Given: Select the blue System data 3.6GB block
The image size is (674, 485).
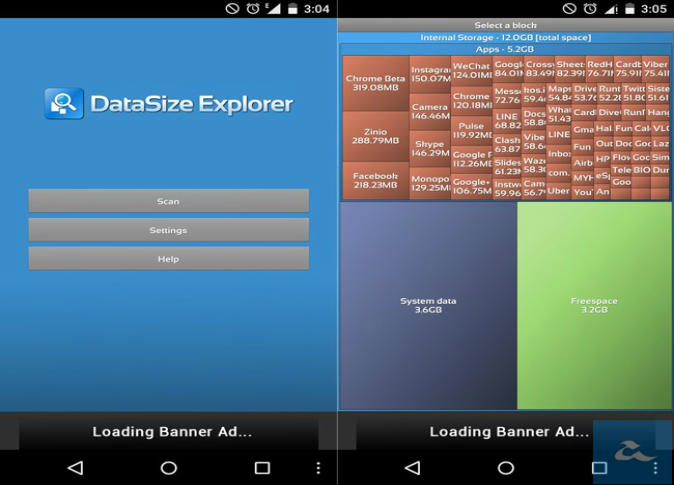Looking at the screenshot, I should pos(428,305).
